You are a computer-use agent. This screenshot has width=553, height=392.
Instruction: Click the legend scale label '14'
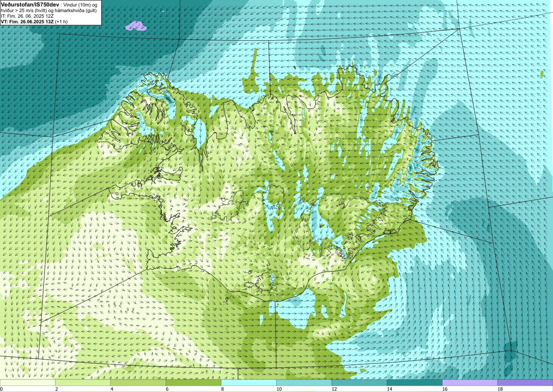pos(390,389)
